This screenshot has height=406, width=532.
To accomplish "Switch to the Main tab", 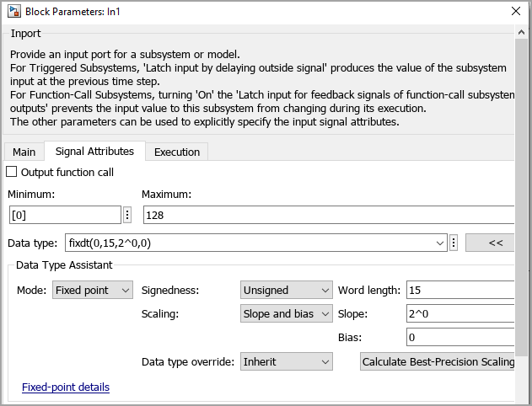I will pyautogui.click(x=24, y=152).
